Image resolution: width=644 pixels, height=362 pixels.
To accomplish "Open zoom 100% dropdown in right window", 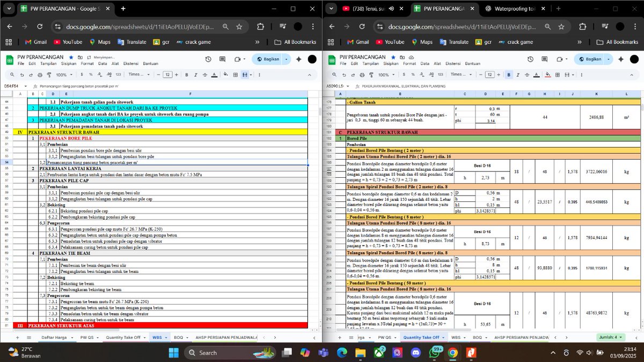I will tap(386, 75).
